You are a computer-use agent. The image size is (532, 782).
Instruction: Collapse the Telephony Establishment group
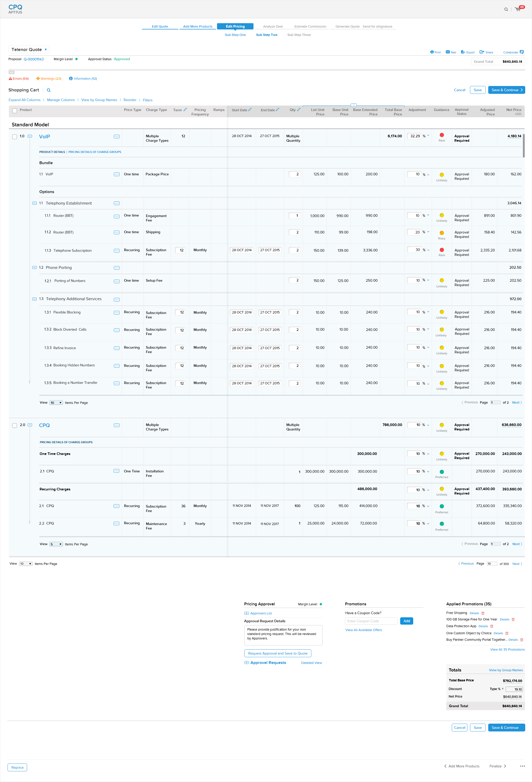[34, 203]
